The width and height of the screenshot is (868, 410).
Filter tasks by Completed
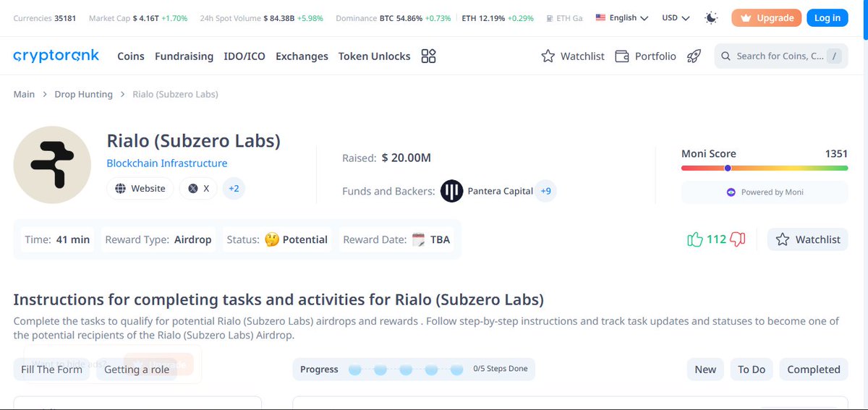(x=814, y=369)
